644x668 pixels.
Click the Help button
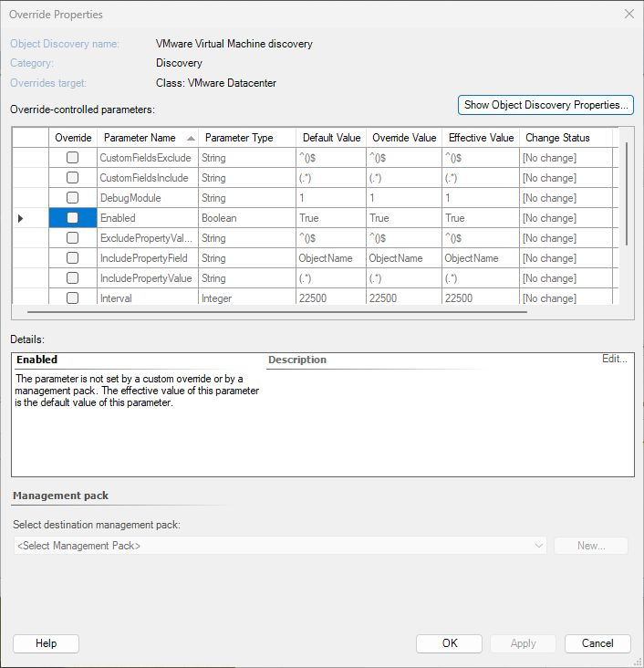[x=46, y=643]
